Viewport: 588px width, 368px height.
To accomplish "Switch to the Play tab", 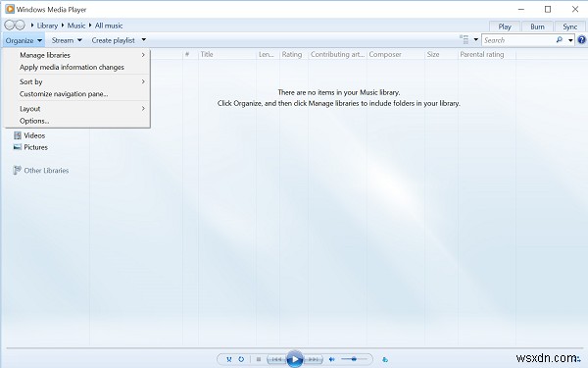I will [505, 26].
